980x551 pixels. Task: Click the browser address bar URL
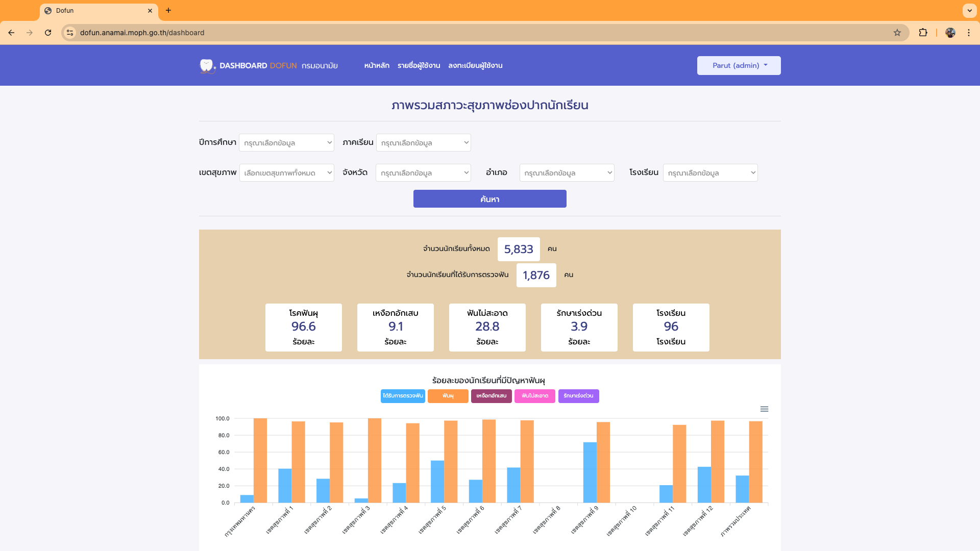pyautogui.click(x=142, y=33)
